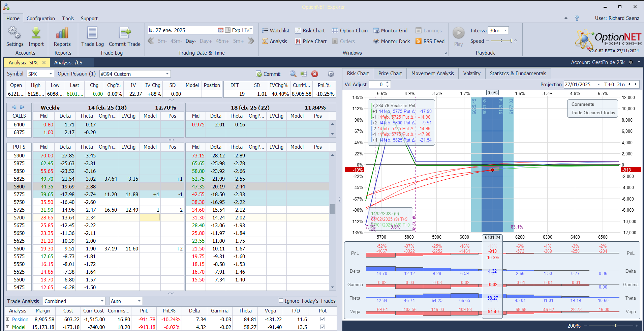Open the calendar picker in trading date field

pyautogui.click(x=221, y=30)
